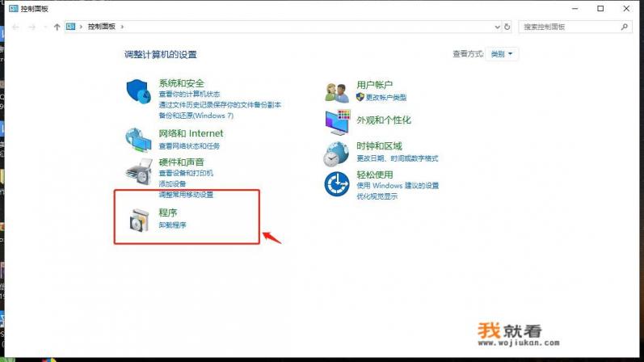Click the Clock and Region globe icon
Screen dimensions: 644x362
(336, 152)
